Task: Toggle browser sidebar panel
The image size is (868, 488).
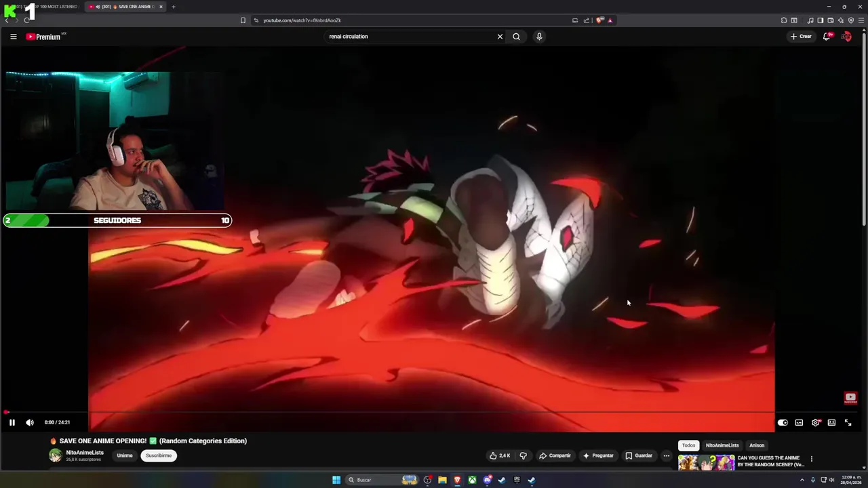Action: (820, 20)
